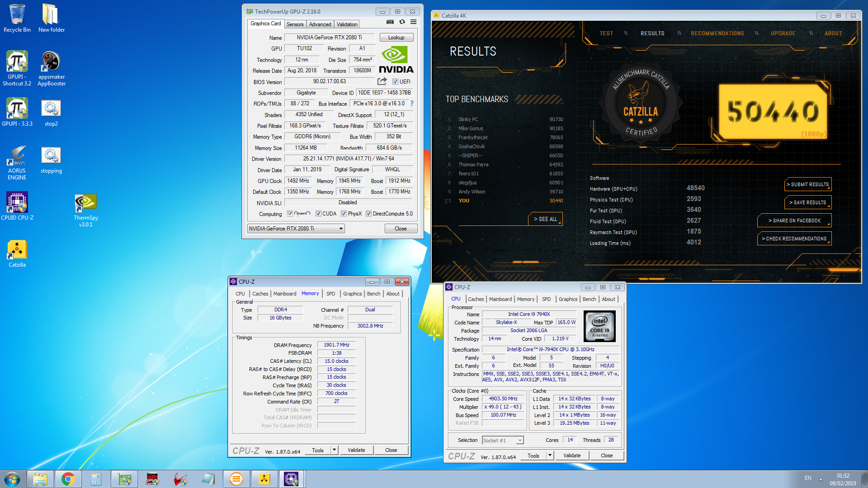Open TEST tab in Catzilla

(x=606, y=33)
